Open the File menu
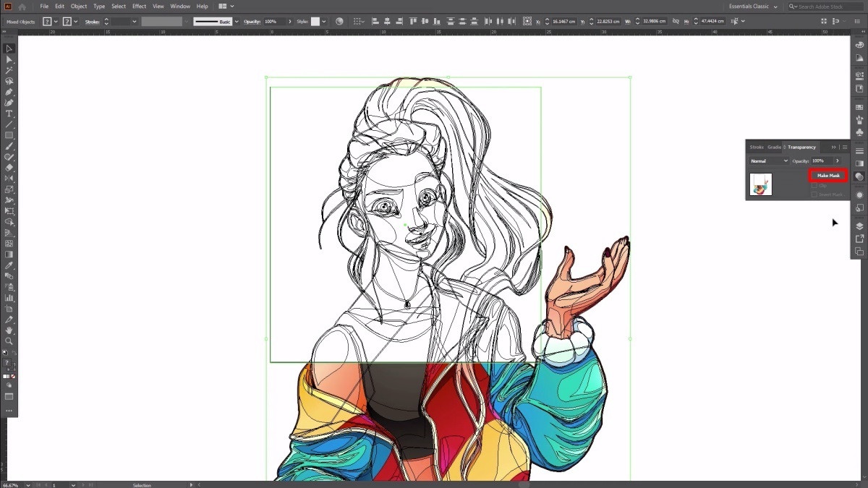The width and height of the screenshot is (868, 488). pos(44,7)
